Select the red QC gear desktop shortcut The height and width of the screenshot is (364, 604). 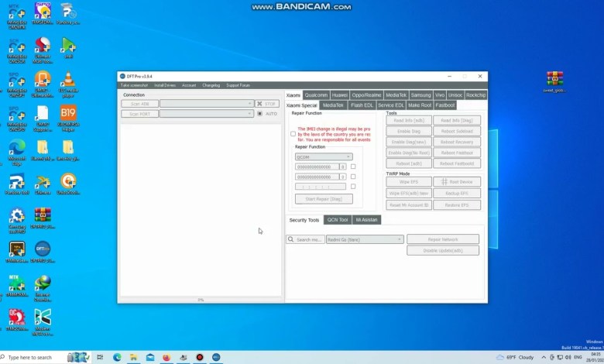17,320
